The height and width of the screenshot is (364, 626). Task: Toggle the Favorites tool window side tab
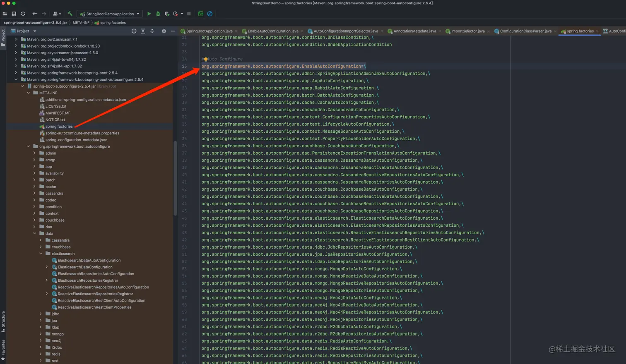point(3,350)
